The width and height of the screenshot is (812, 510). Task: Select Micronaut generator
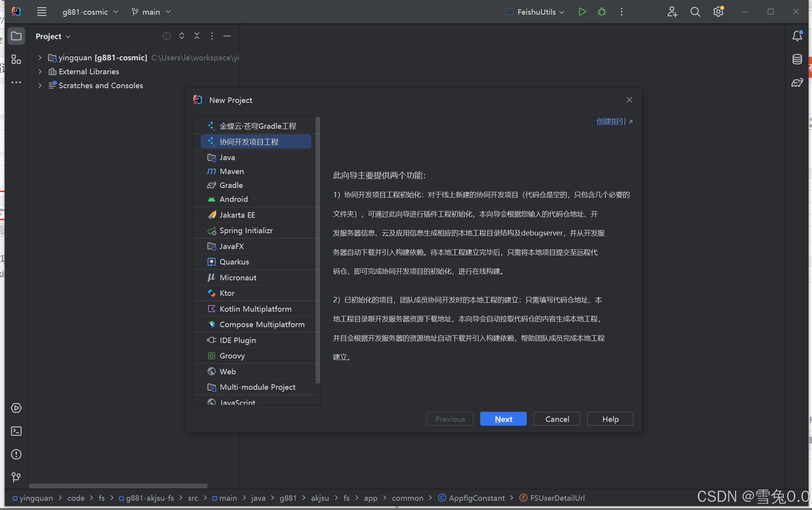click(x=256, y=278)
